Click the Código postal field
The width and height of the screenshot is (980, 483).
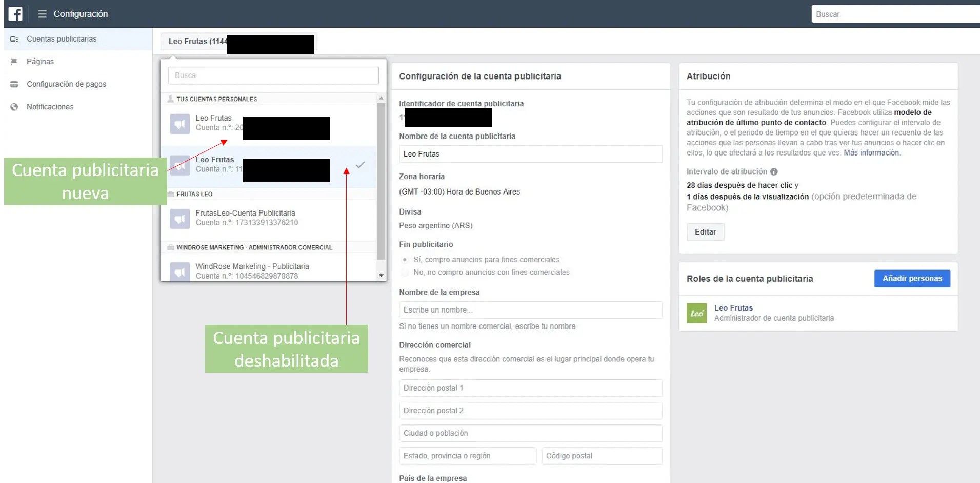click(602, 456)
